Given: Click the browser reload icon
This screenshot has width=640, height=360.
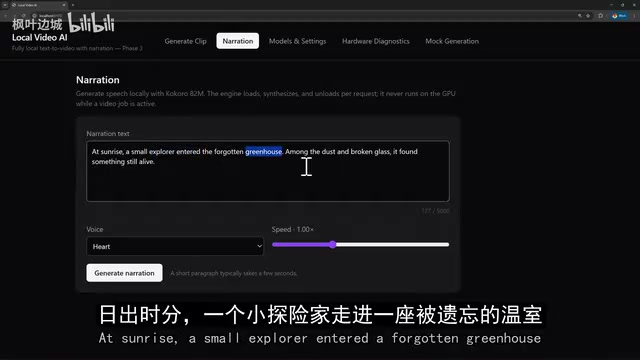Looking at the screenshot, I should tap(23, 16).
